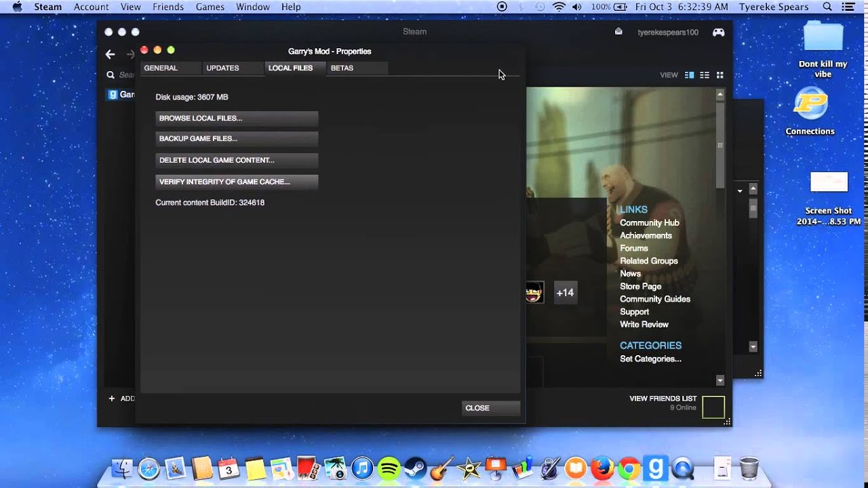Open View Friends List
The image size is (868, 488).
click(663, 399)
